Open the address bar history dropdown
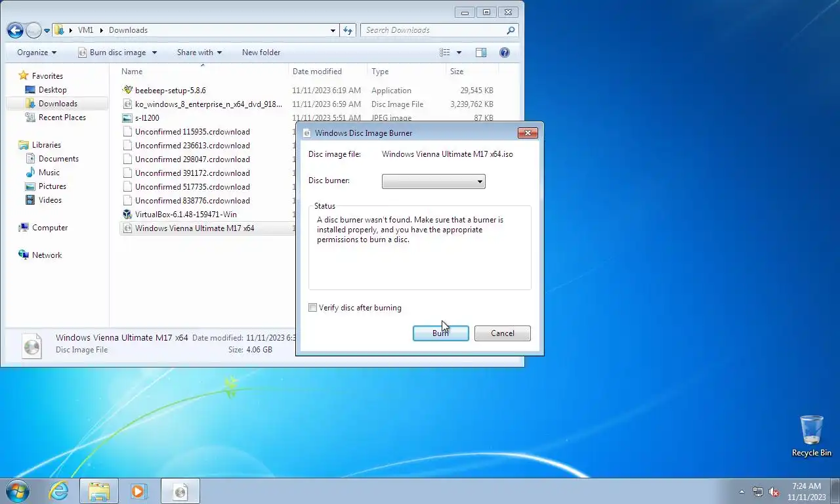This screenshot has width=840, height=504. pyautogui.click(x=333, y=30)
